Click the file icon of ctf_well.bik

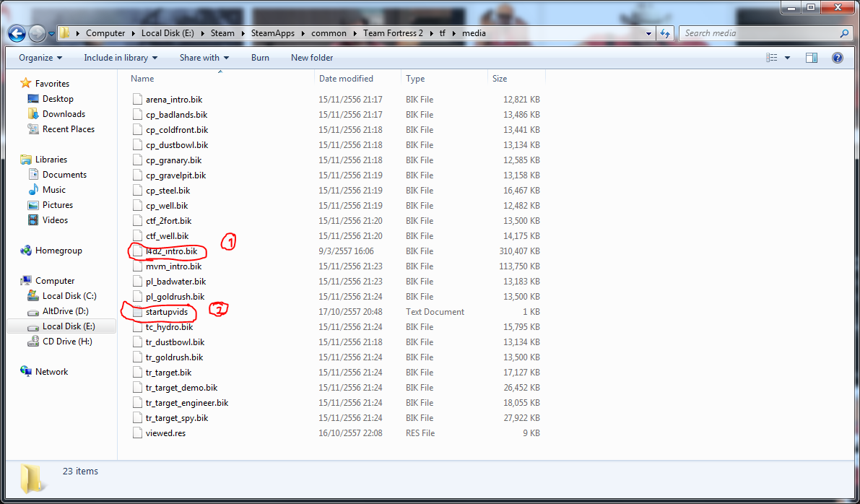[137, 236]
